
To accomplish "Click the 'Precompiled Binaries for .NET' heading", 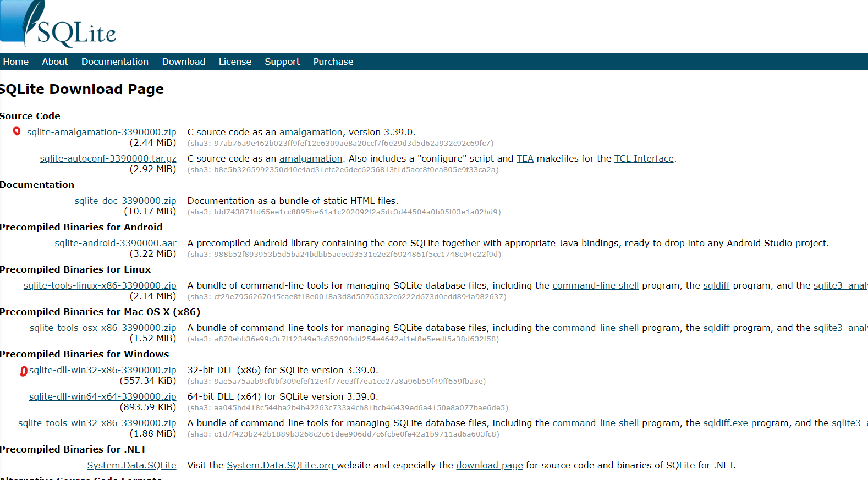I will (73, 449).
